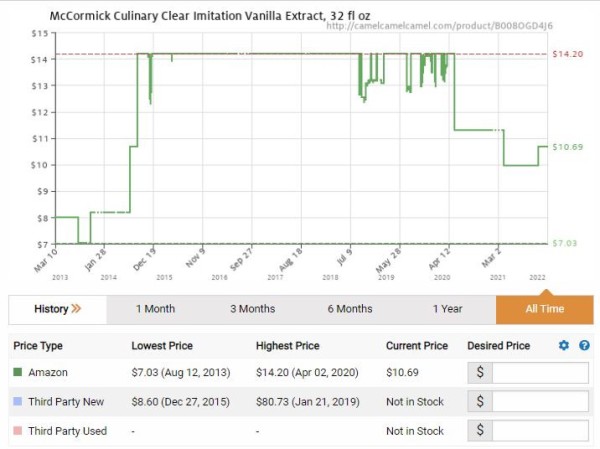Click the Third Party Used desired price field
600x449 pixels.
pos(540,430)
